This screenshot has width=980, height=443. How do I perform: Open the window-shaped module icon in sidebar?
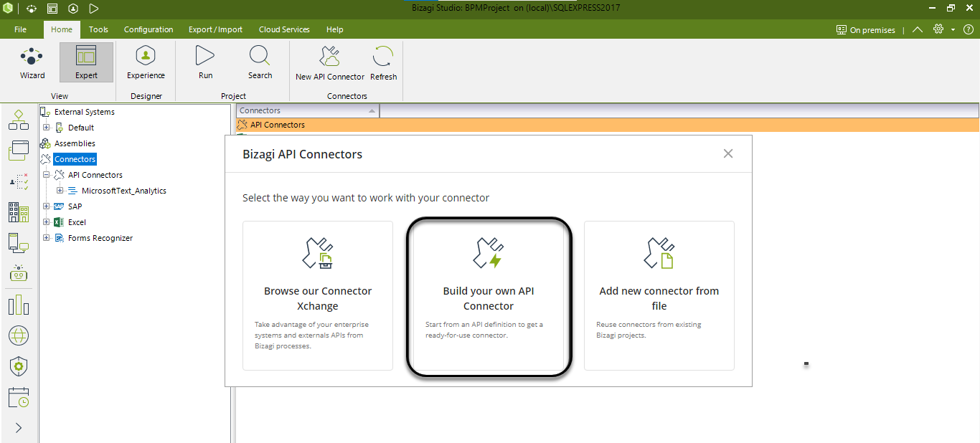pyautogui.click(x=19, y=151)
